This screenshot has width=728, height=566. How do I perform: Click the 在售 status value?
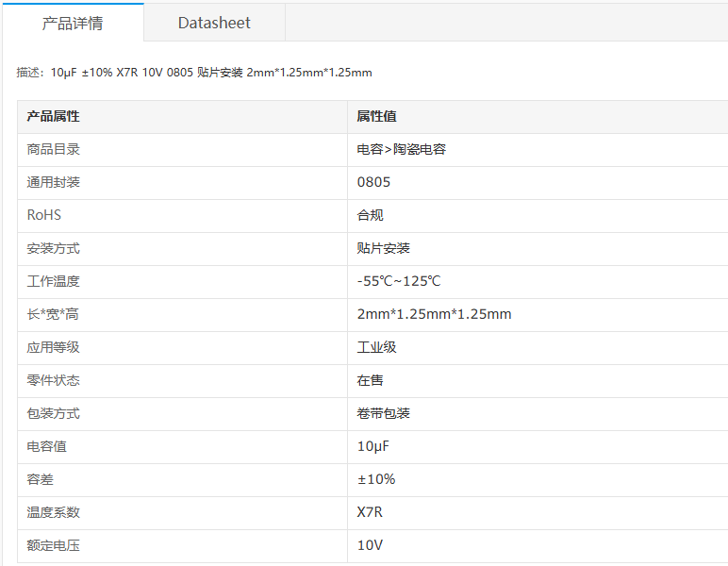[370, 380]
